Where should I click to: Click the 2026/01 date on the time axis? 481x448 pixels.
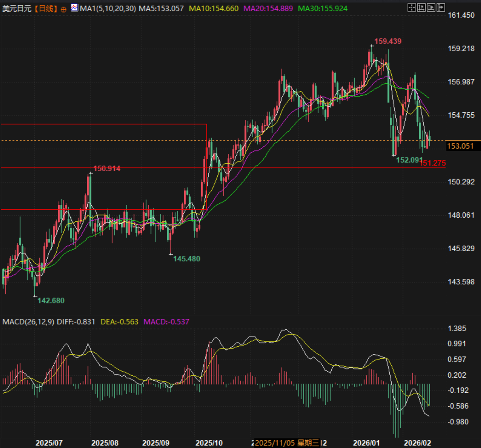[366, 443]
